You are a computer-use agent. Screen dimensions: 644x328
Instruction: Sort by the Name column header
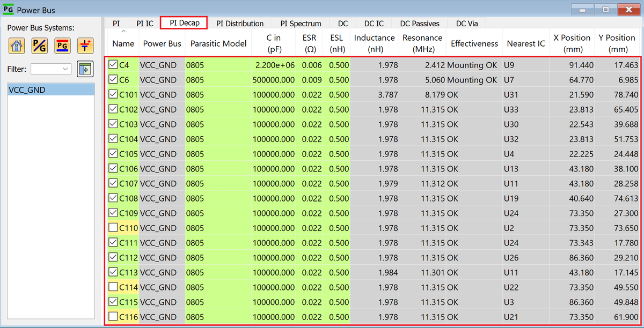click(123, 43)
